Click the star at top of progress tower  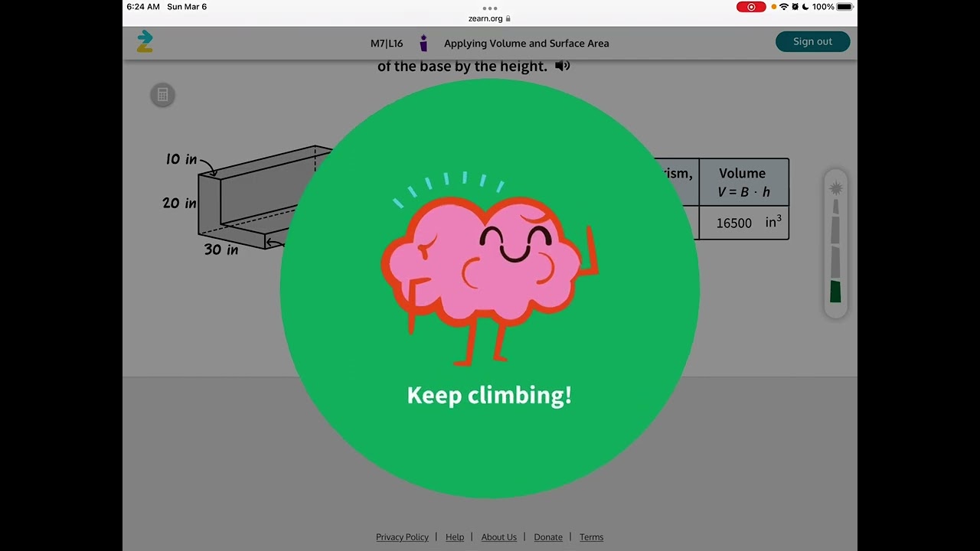click(836, 188)
